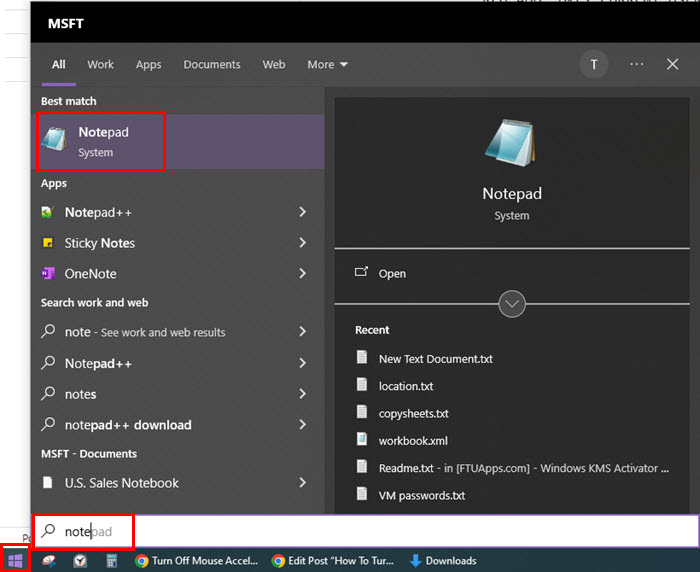Expand the Sticky Notes result arrow
Screen dimensions: 700x572
tap(302, 243)
